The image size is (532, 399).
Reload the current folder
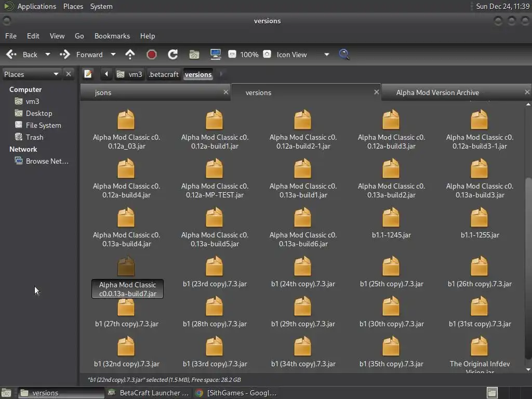(173, 55)
